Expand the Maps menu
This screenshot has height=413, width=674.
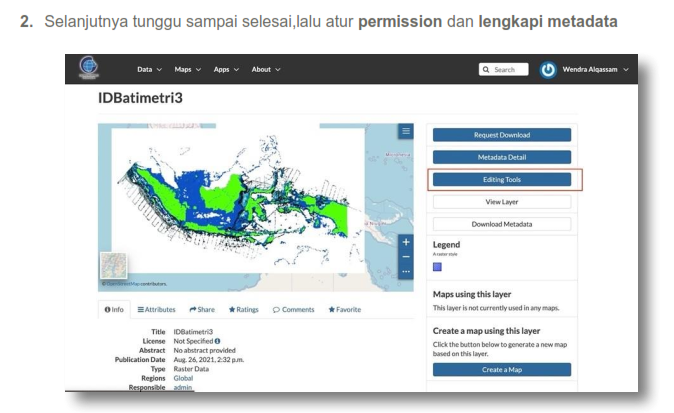click(x=187, y=69)
